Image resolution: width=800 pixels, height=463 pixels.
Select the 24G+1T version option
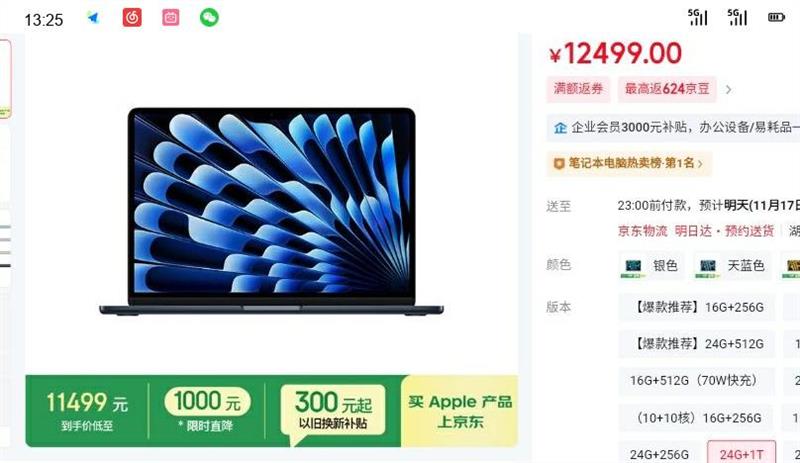741,454
